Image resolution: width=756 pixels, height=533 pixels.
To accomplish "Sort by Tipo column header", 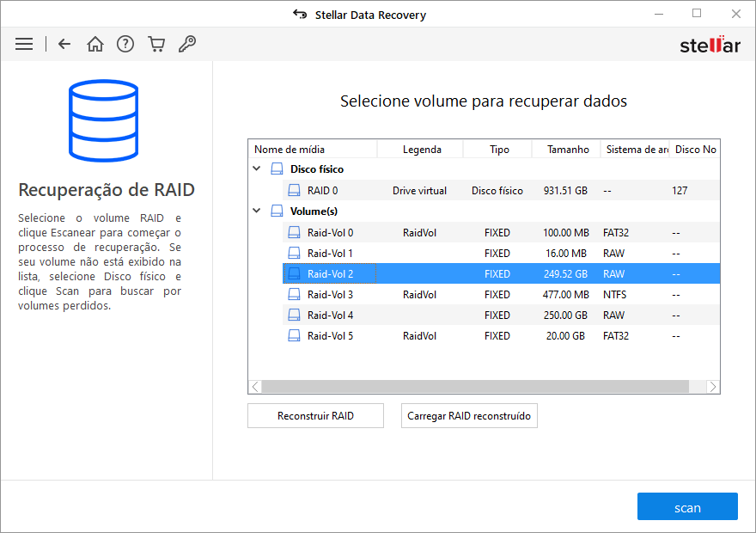I will point(497,149).
